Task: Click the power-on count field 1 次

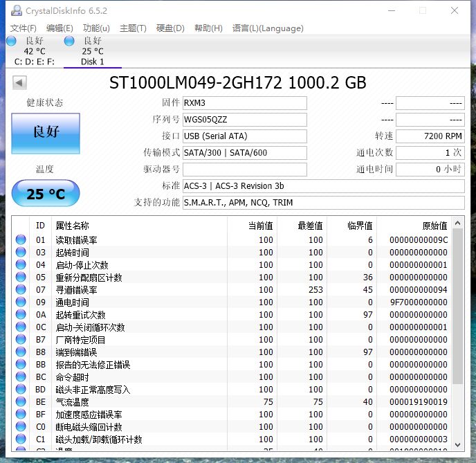Action: click(x=430, y=153)
